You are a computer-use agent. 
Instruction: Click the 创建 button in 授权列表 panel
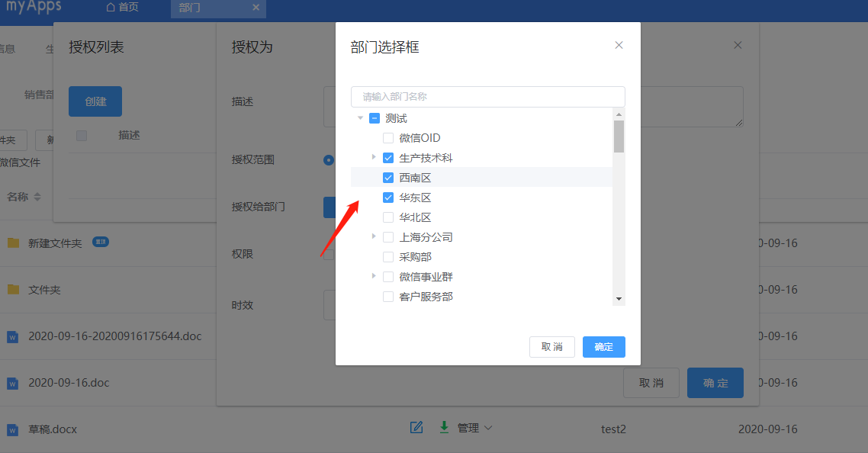point(95,101)
